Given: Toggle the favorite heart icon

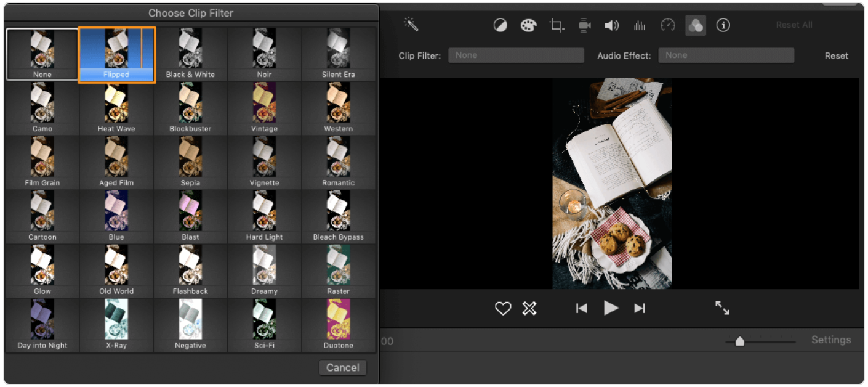Looking at the screenshot, I should click(x=503, y=309).
